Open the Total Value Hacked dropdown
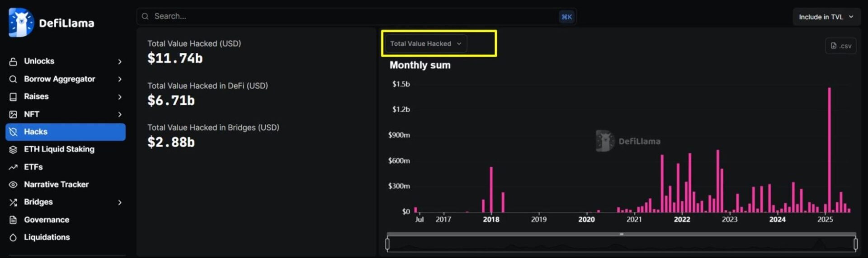The image size is (868, 258). coord(425,43)
